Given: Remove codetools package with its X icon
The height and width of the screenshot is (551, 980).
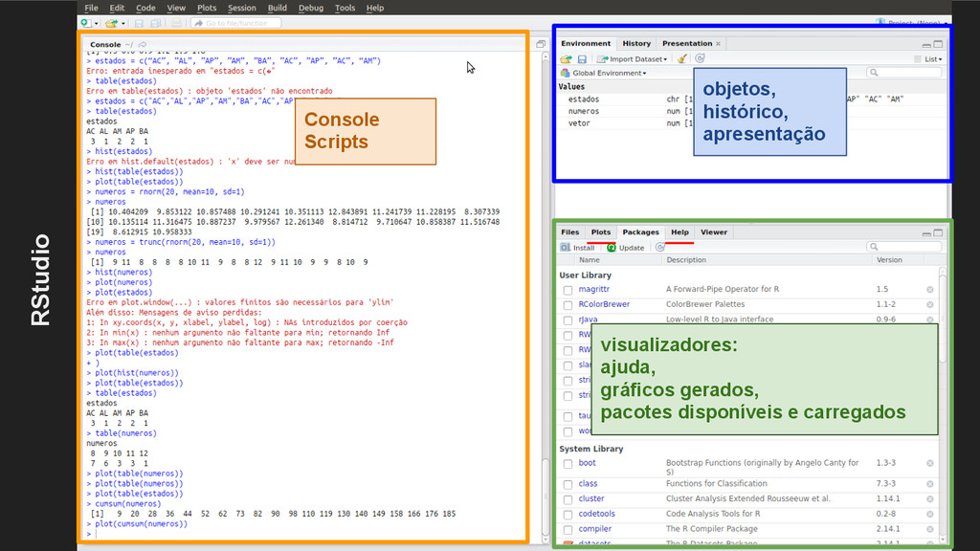Looking at the screenshot, I should pyautogui.click(x=930, y=514).
